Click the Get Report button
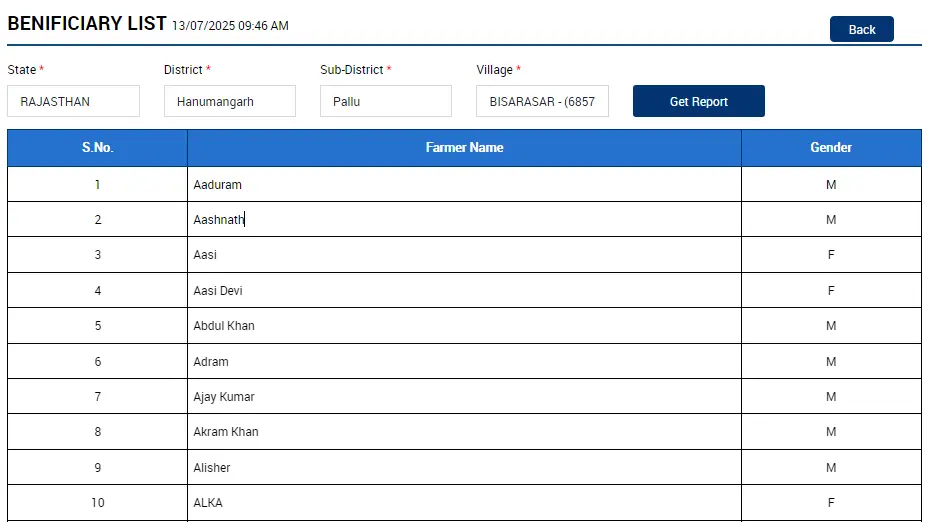930x522 pixels. pyautogui.click(x=699, y=101)
